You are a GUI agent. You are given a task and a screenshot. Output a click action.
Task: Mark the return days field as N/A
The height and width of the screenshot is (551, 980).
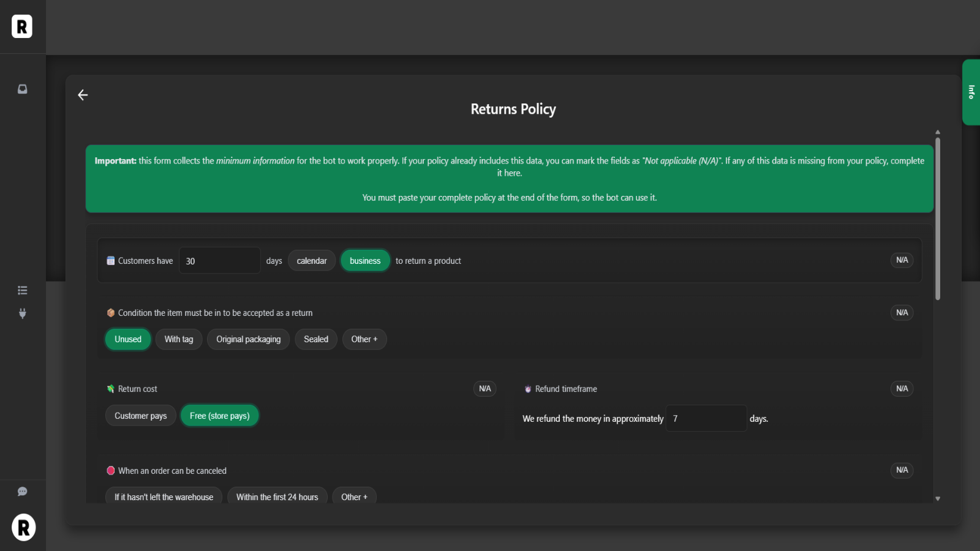tap(901, 260)
